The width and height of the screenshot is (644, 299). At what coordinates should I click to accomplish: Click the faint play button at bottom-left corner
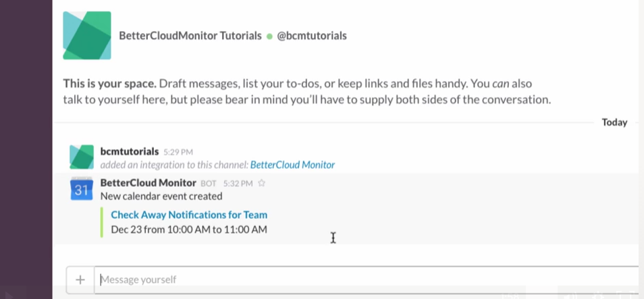point(10,294)
